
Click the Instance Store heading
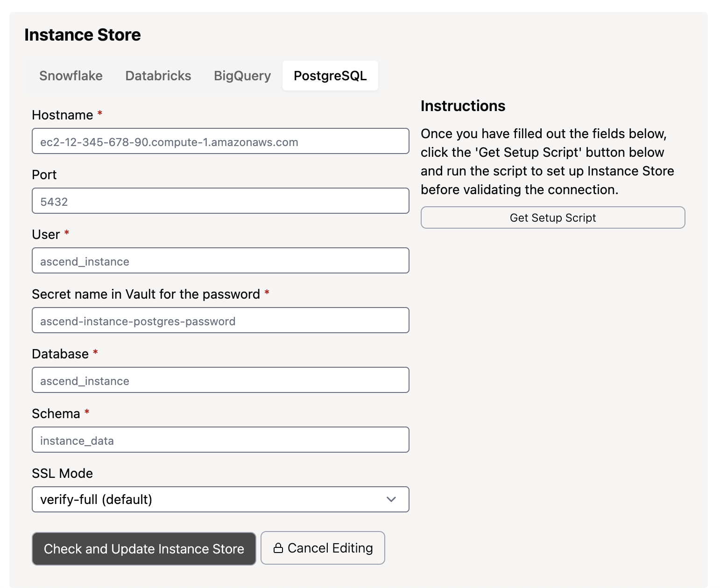coord(83,35)
